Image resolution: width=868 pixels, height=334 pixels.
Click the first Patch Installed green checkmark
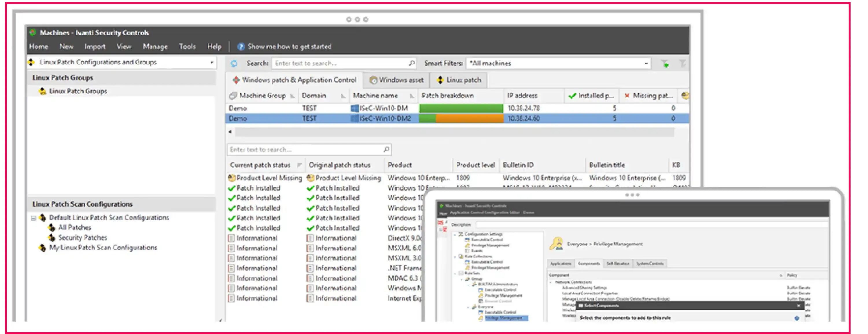coord(231,188)
